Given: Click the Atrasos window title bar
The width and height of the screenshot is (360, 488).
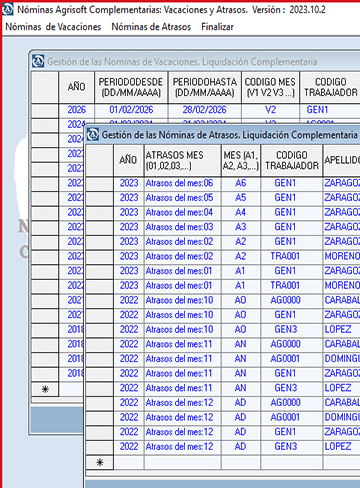Looking at the screenshot, I should 223,135.
